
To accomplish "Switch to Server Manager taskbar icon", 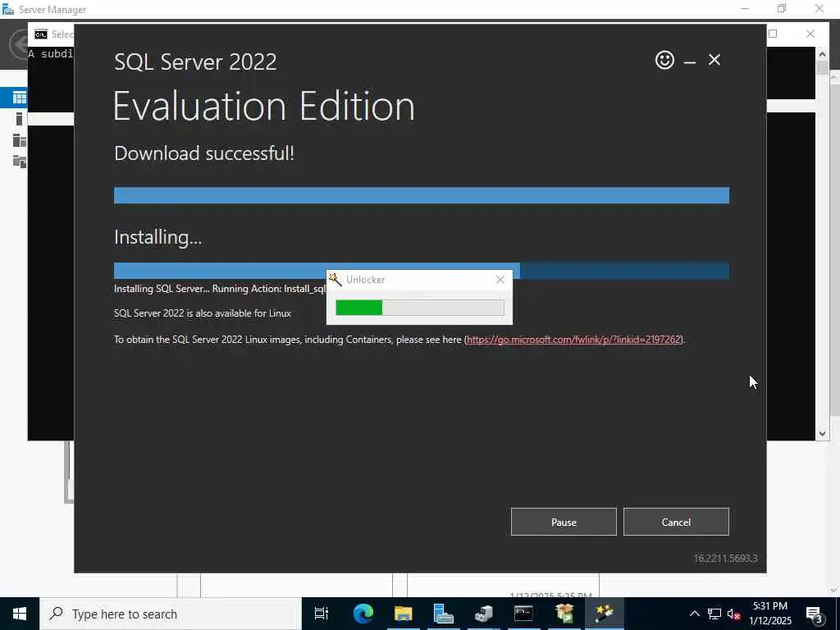I will point(443,614).
